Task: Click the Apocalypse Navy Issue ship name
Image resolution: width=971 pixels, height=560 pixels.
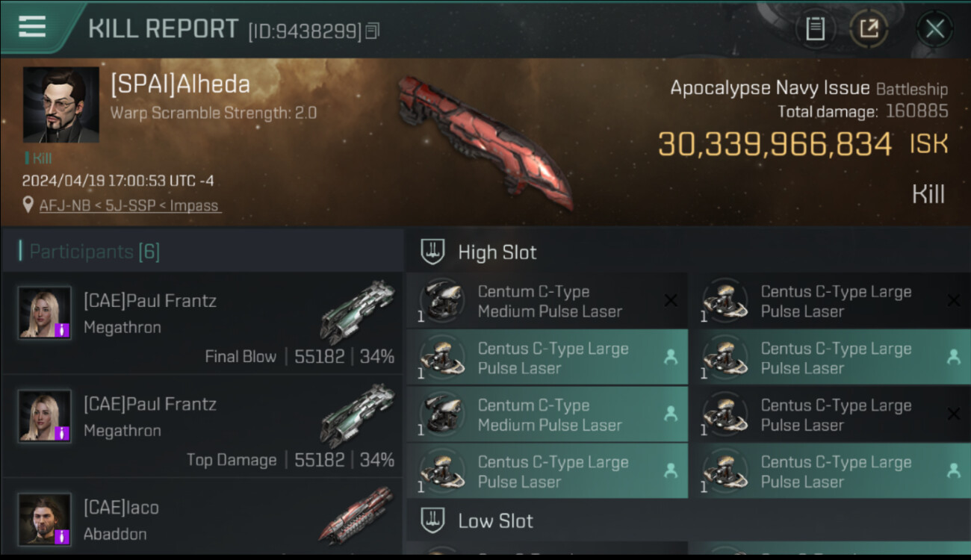Action: point(769,88)
